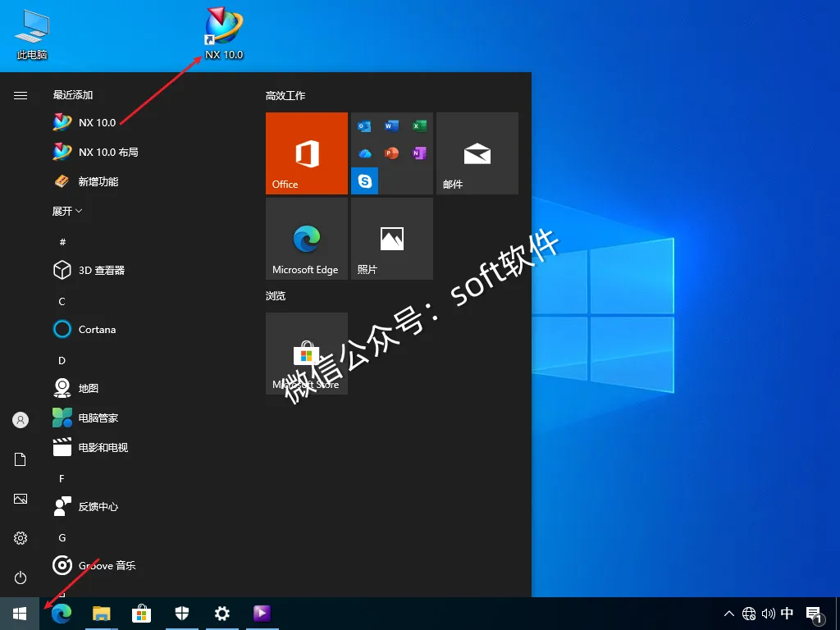Screen dimensions: 840x630
Task: Open Settings from the taskbar
Action: tap(222, 614)
